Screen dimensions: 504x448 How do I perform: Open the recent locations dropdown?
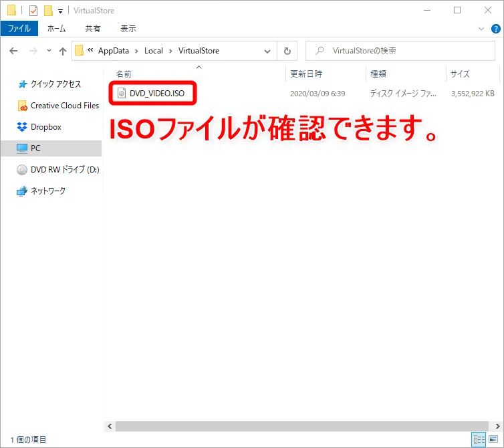click(x=49, y=51)
